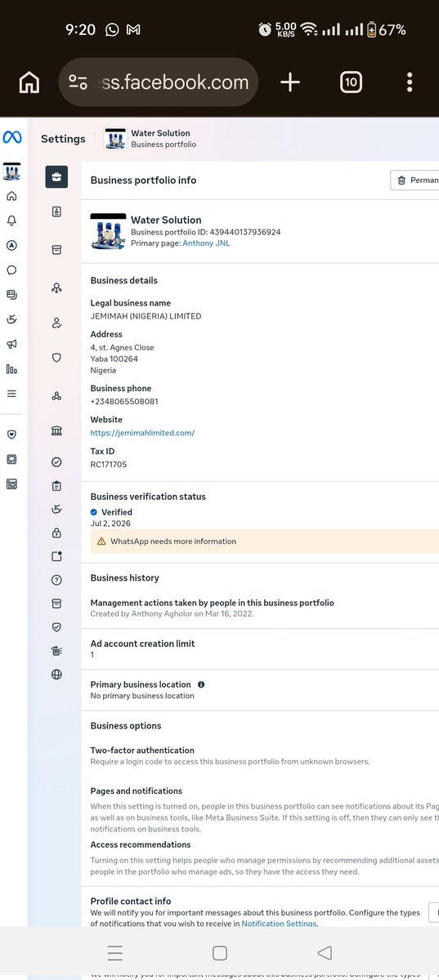Click the WhatsApp needs more information banner

264,541
